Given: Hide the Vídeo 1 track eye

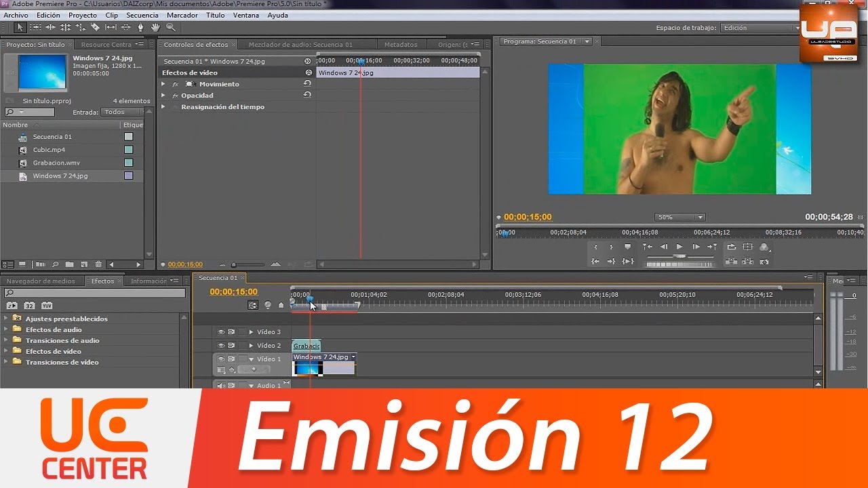Looking at the screenshot, I should point(221,359).
